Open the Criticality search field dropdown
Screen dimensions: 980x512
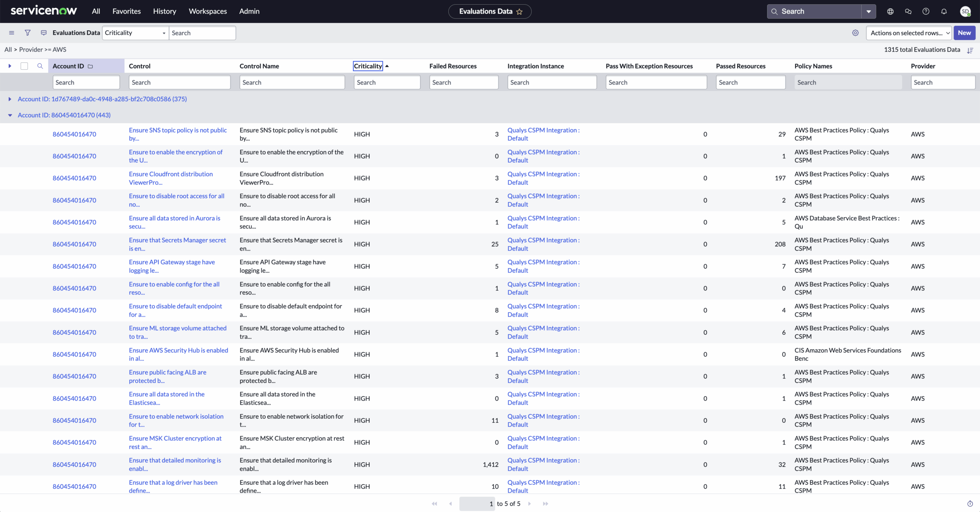point(136,33)
